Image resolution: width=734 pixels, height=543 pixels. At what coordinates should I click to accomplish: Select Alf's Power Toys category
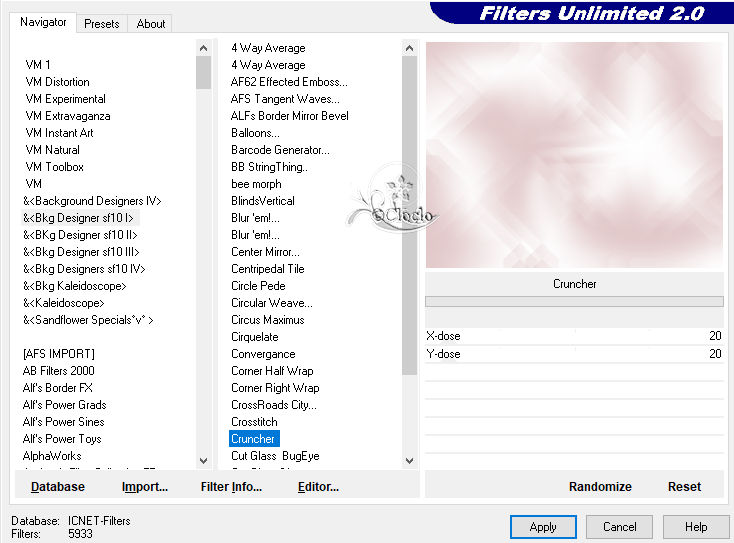click(x=62, y=439)
